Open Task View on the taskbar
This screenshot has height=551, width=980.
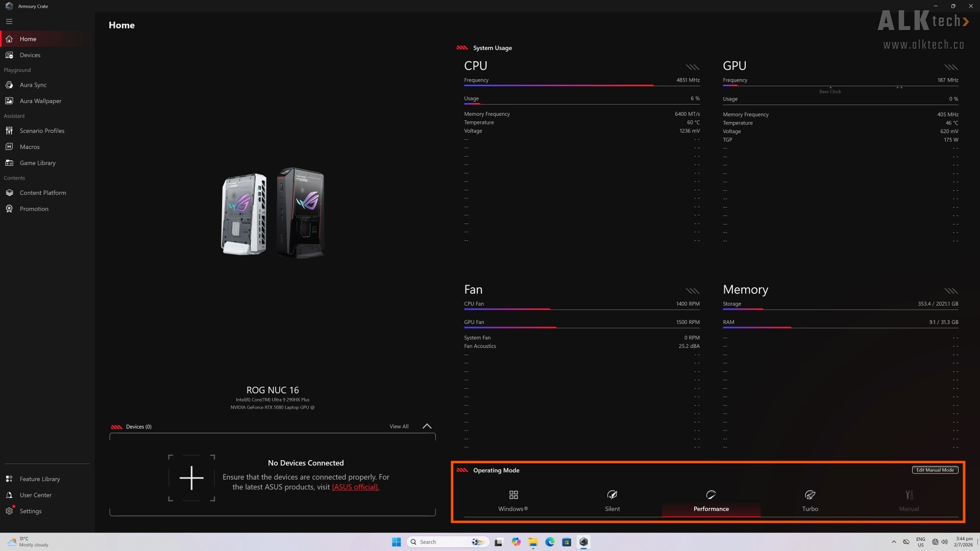[x=499, y=542]
